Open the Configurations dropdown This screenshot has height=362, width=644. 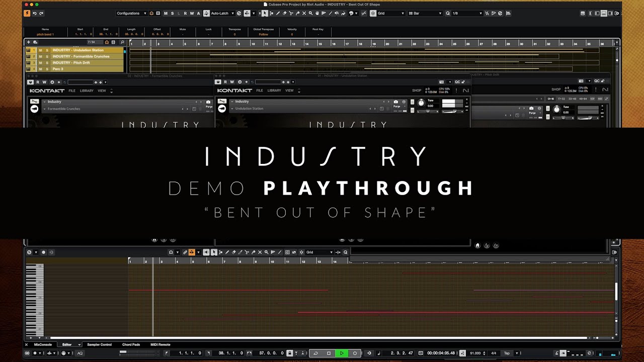coord(132,13)
